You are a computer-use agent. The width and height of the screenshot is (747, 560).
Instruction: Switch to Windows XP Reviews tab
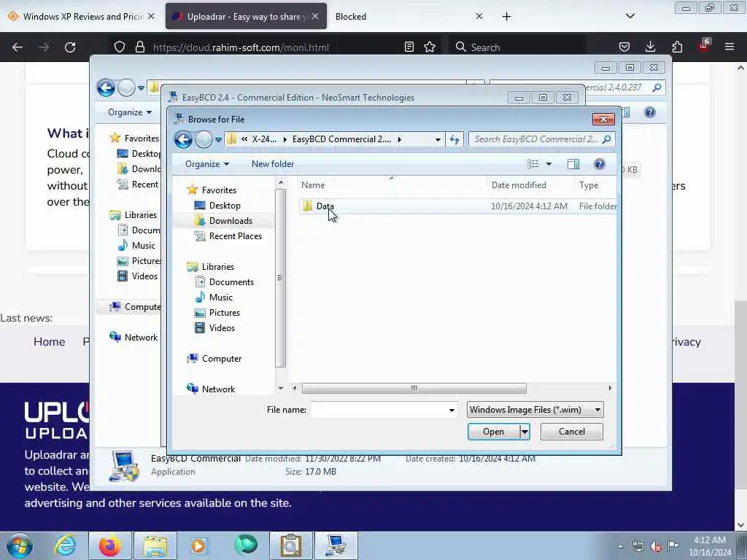[81, 17]
